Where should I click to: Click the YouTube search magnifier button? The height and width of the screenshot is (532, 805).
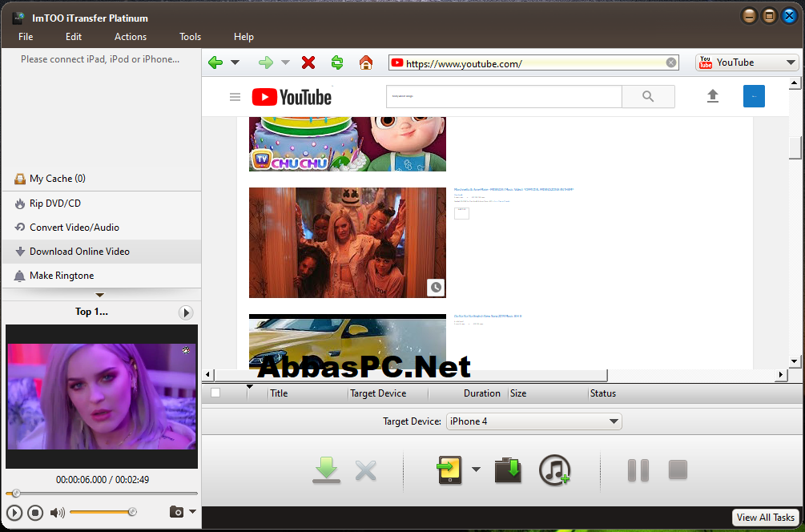pos(649,96)
